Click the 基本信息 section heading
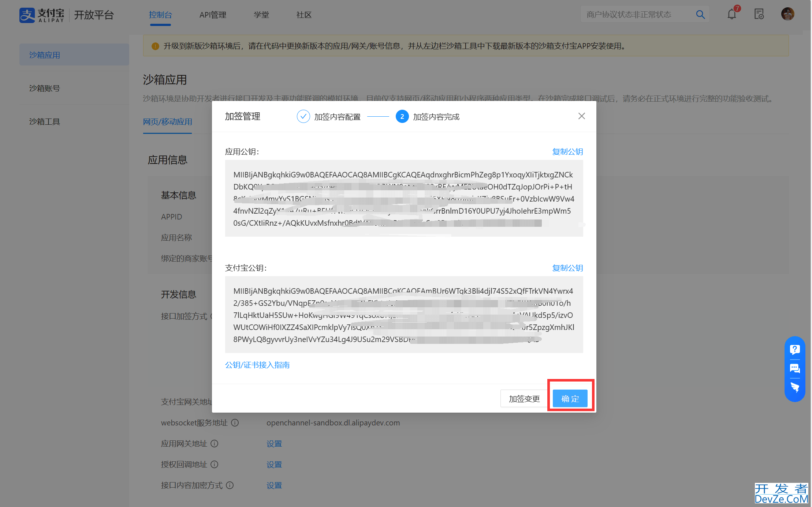The height and width of the screenshot is (507, 812). pos(179,195)
